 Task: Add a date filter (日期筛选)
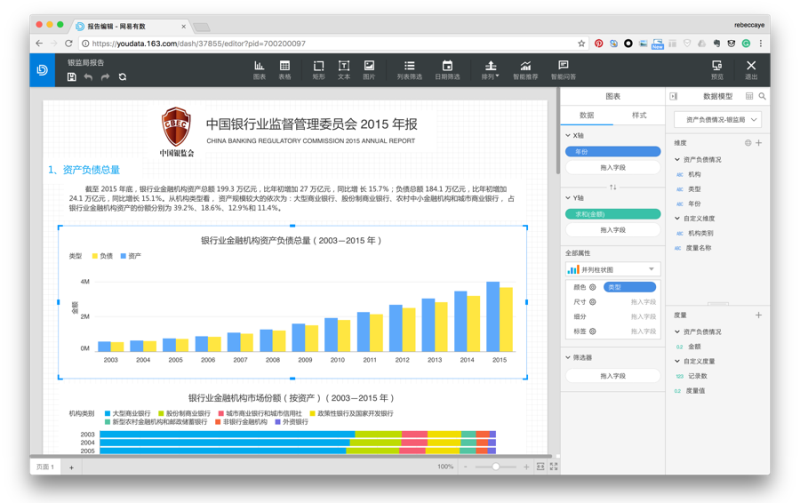(x=447, y=70)
